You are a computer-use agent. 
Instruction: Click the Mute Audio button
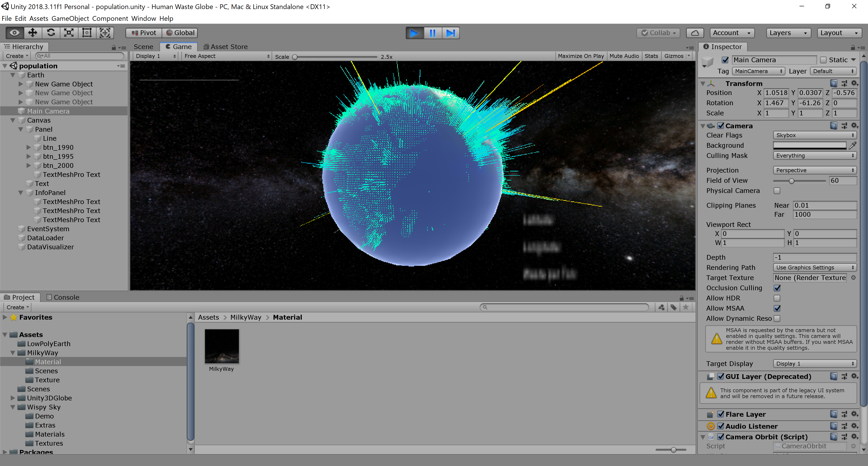pos(624,56)
